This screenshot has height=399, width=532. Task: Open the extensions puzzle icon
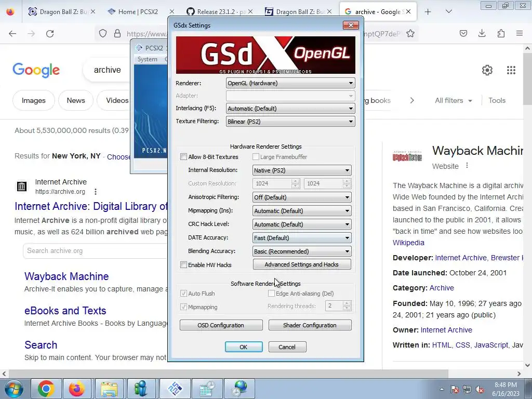click(501, 33)
